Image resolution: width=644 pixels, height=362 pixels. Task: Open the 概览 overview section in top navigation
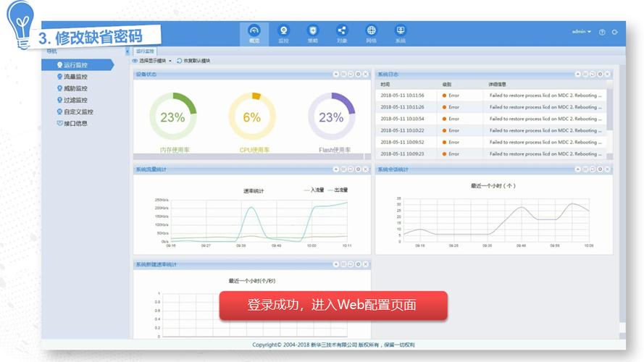point(254,34)
